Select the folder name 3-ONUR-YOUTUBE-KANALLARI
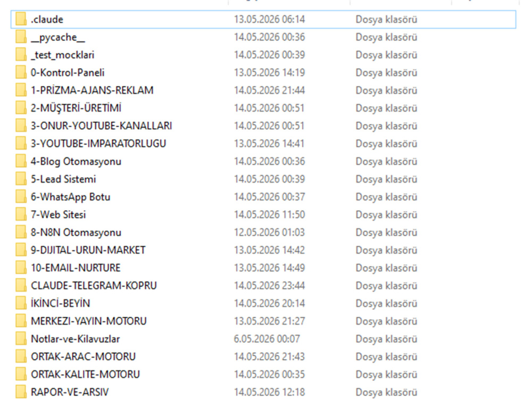Screen dimensions: 532x399 pos(102,126)
